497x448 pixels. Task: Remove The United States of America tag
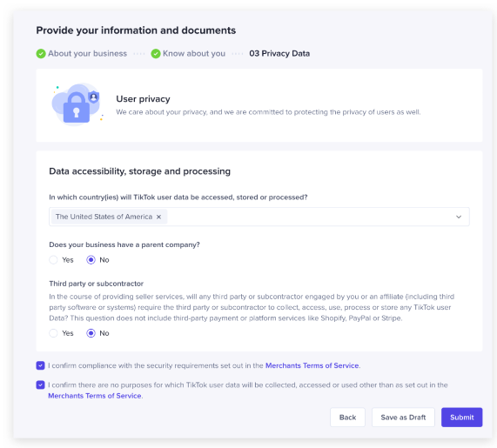tap(158, 217)
